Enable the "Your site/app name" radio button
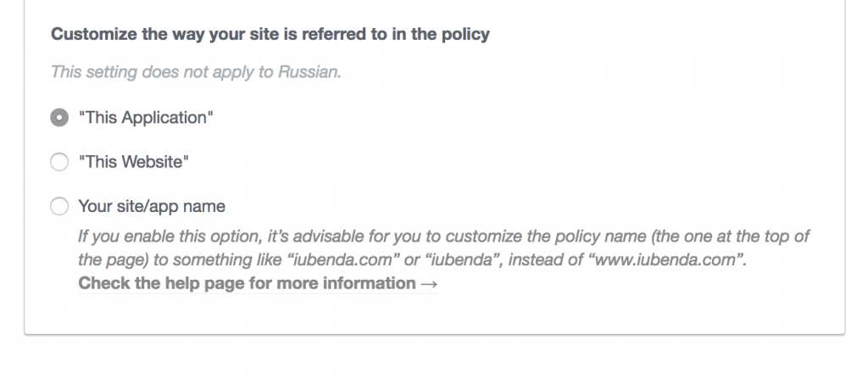 tap(59, 206)
